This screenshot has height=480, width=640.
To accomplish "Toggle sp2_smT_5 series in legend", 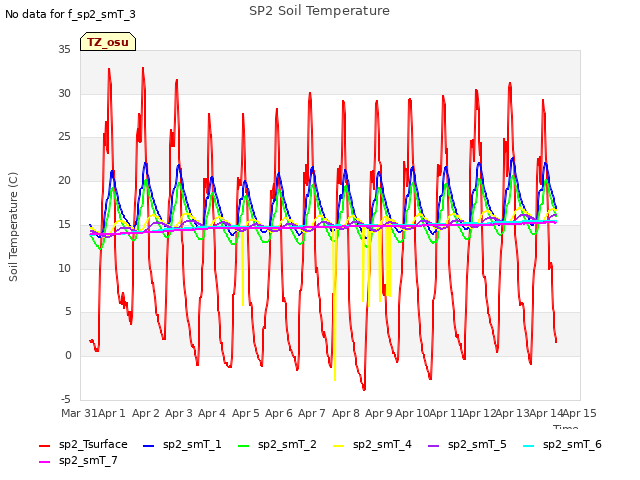I will click(x=468, y=444).
